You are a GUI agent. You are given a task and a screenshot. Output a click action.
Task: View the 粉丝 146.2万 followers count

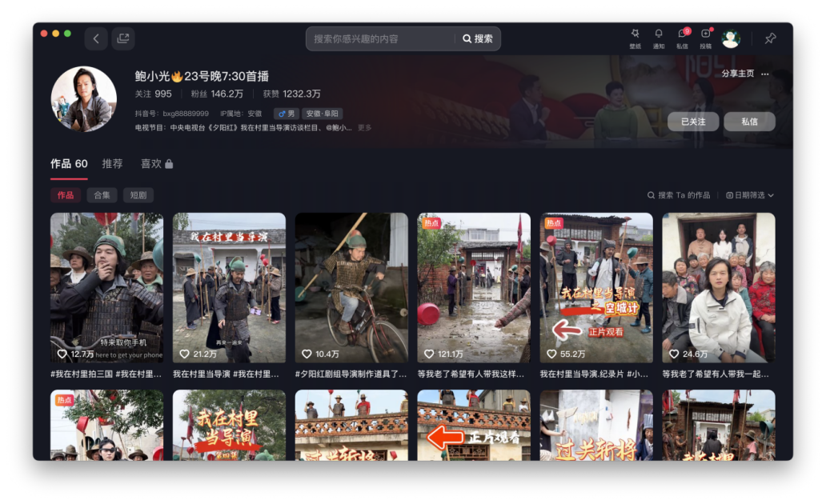pos(217,94)
